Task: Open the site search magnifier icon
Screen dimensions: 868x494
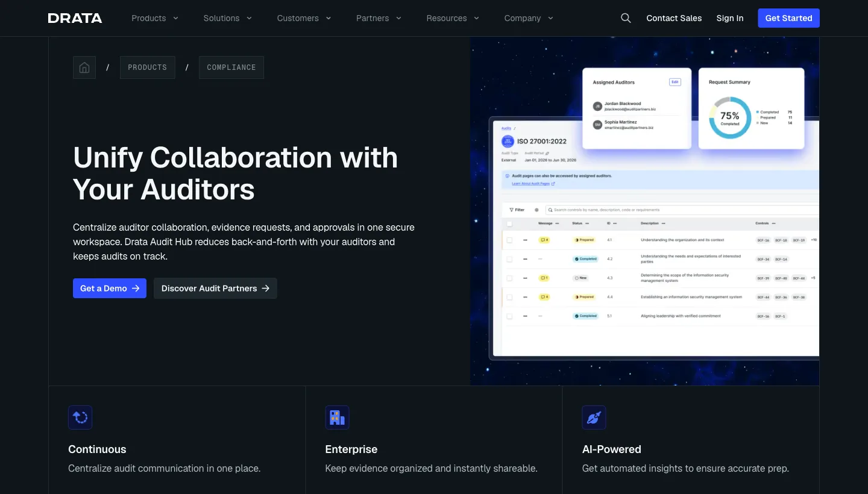Action: [626, 18]
